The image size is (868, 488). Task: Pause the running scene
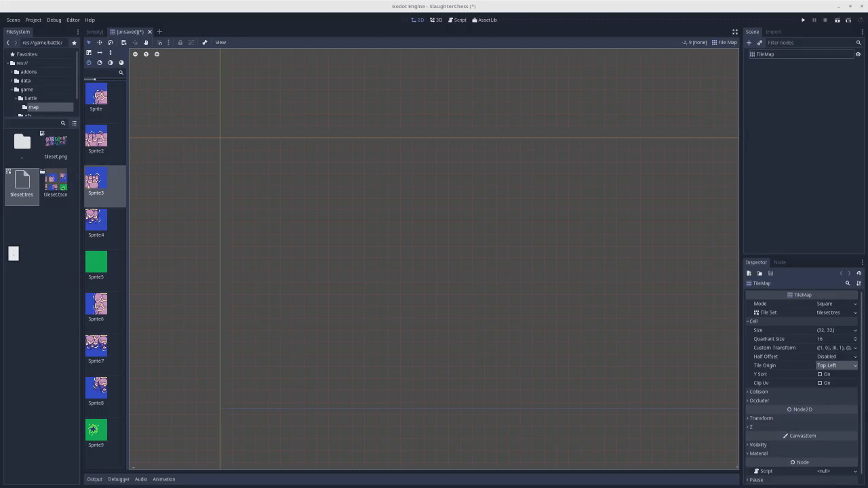(x=814, y=20)
